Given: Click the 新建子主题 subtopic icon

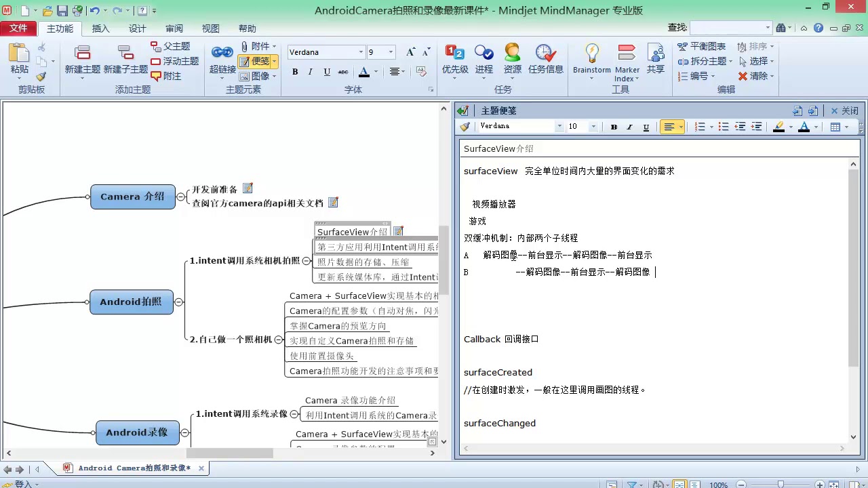Looking at the screenshot, I should click(x=125, y=53).
